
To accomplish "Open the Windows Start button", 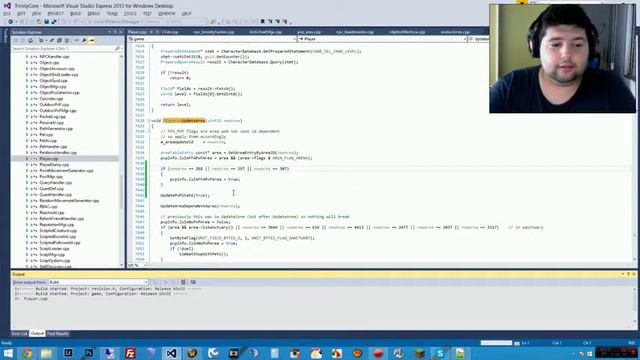I will pyautogui.click(x=8, y=353).
